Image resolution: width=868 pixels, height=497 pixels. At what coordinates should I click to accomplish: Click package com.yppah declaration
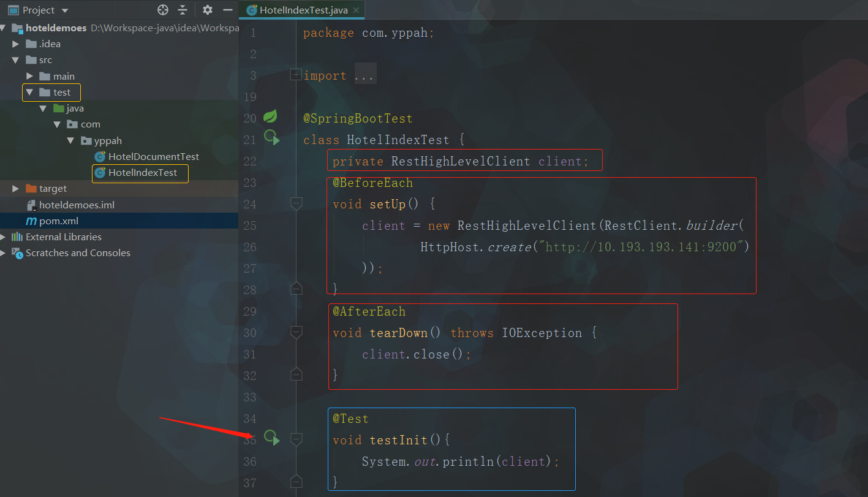click(369, 32)
